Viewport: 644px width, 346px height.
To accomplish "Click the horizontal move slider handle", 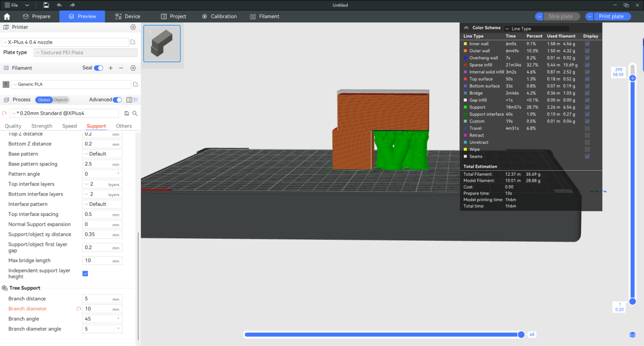I will [521, 334].
